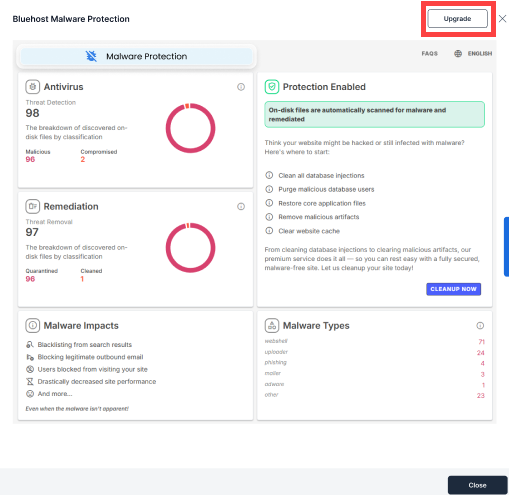Click the Users blocked from visiting icon

(x=30, y=369)
